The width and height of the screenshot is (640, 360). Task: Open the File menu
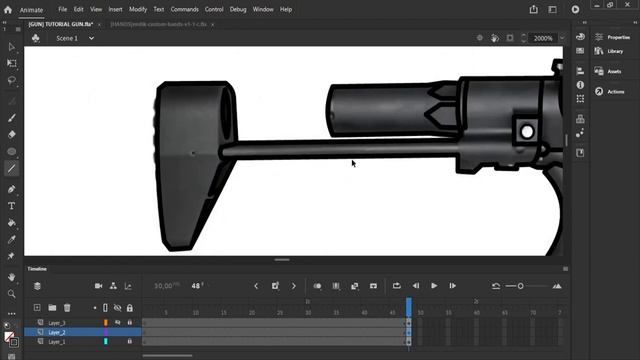(62, 9)
